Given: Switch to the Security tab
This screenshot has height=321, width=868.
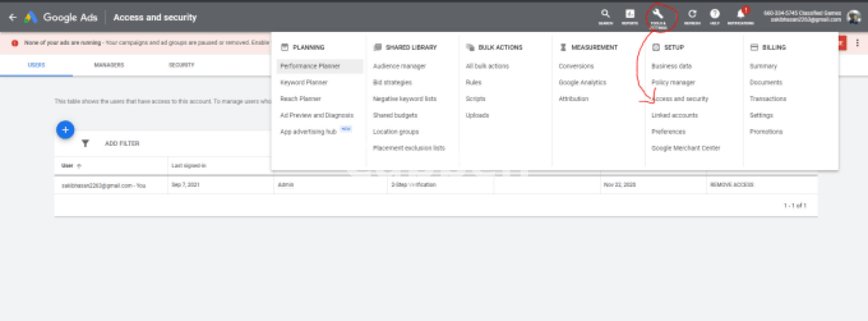Looking at the screenshot, I should (x=181, y=65).
